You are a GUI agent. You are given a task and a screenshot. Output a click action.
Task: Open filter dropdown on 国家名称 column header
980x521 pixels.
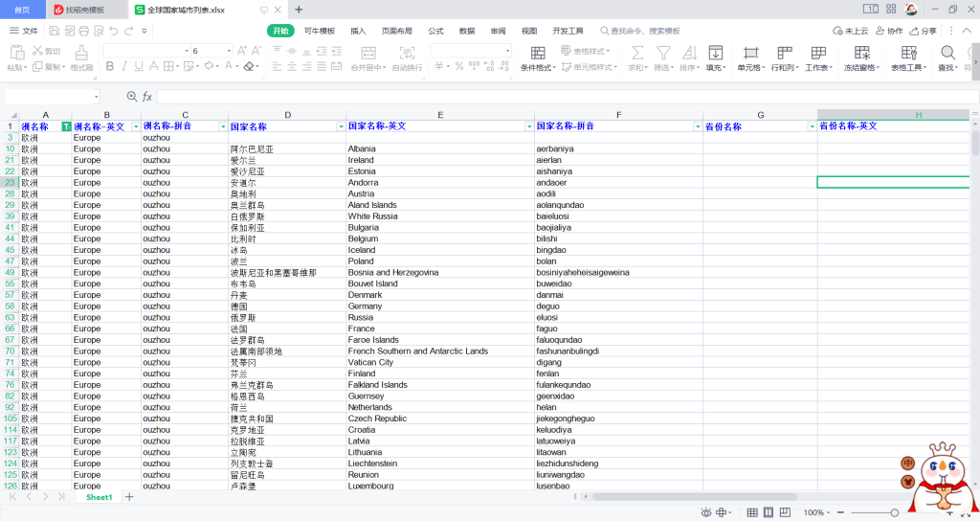coord(340,126)
